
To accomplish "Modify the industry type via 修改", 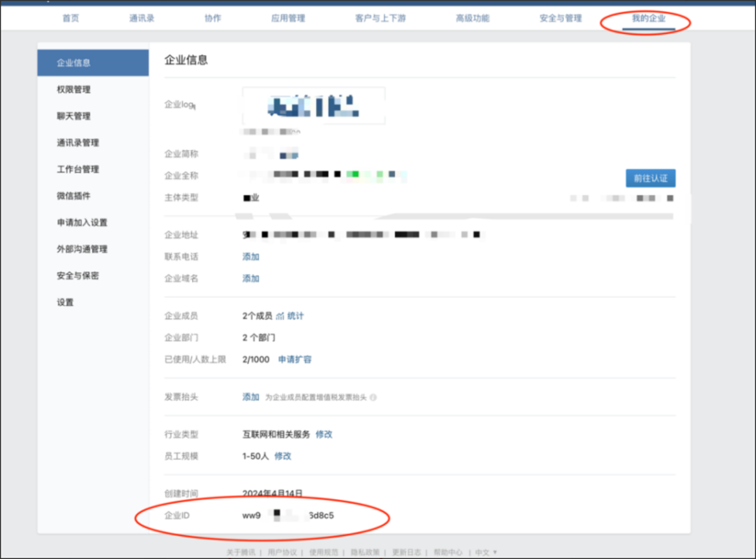I will (x=324, y=434).
